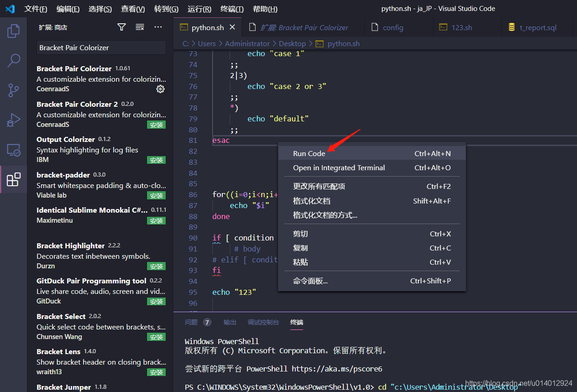Viewport: 577px width, 392px height.
Task: Open the 转到(G) menu
Action: 166,9
